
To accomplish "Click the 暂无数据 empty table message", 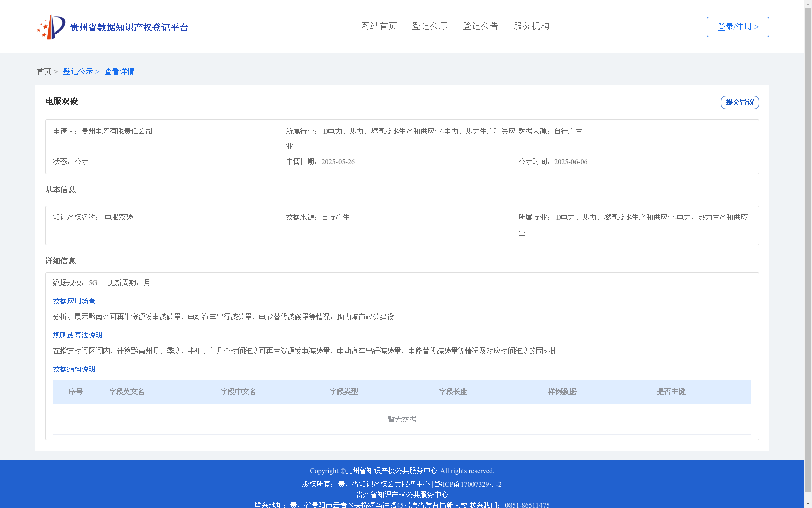I will coord(402,419).
